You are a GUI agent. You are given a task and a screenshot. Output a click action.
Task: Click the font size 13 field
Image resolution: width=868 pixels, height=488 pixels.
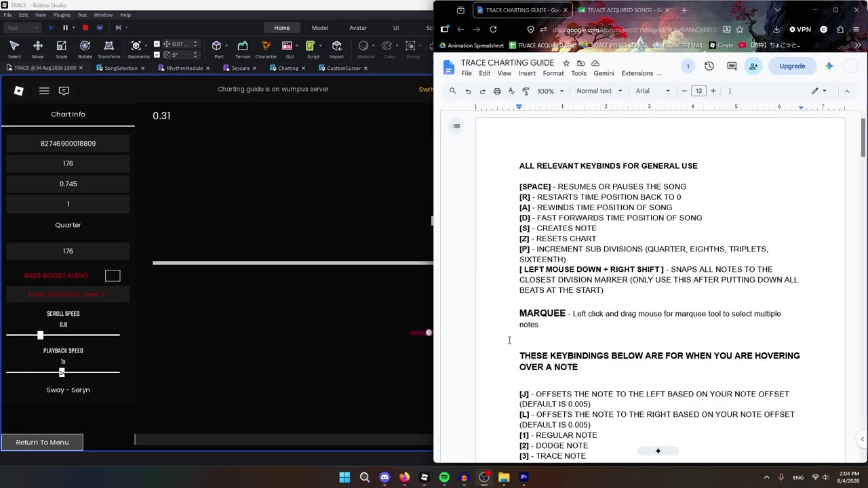pos(698,91)
